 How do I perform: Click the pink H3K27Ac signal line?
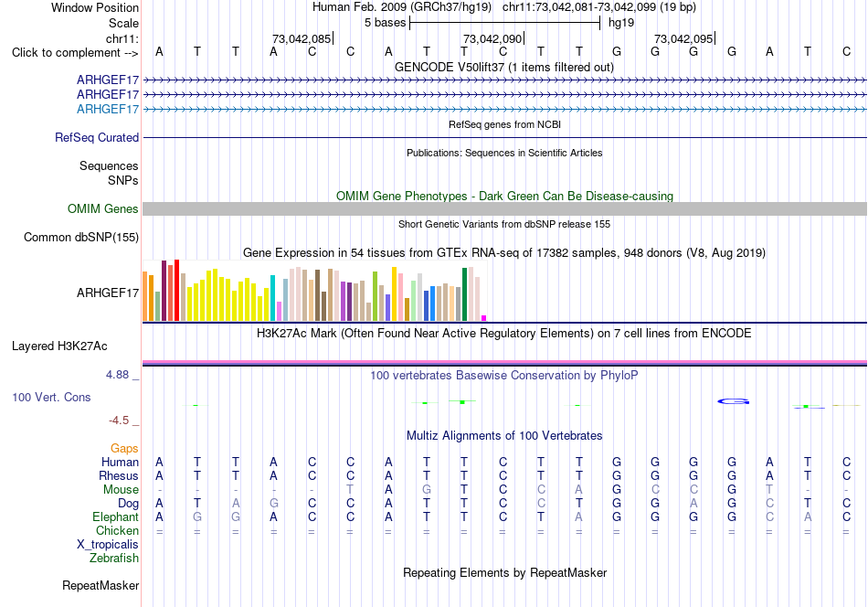pos(504,362)
